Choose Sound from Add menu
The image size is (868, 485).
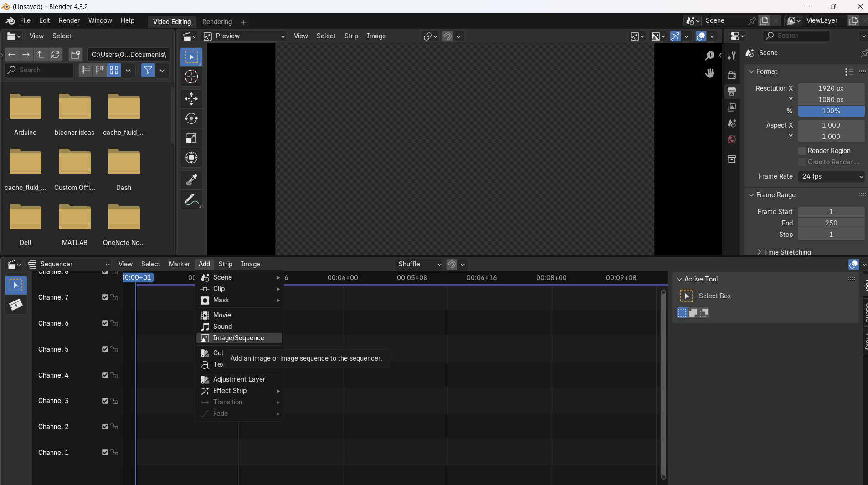tap(239, 327)
